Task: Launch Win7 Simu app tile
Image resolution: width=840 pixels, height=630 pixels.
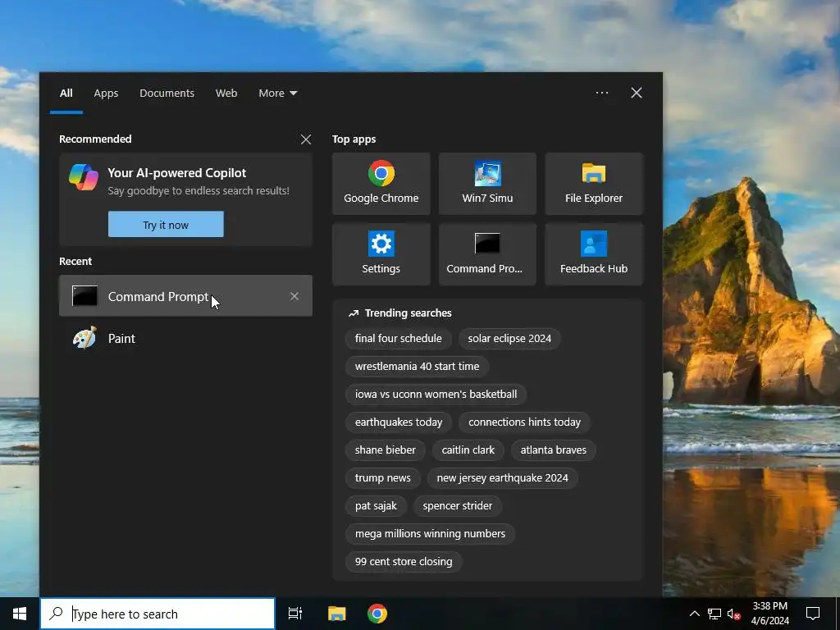Action: (x=487, y=184)
